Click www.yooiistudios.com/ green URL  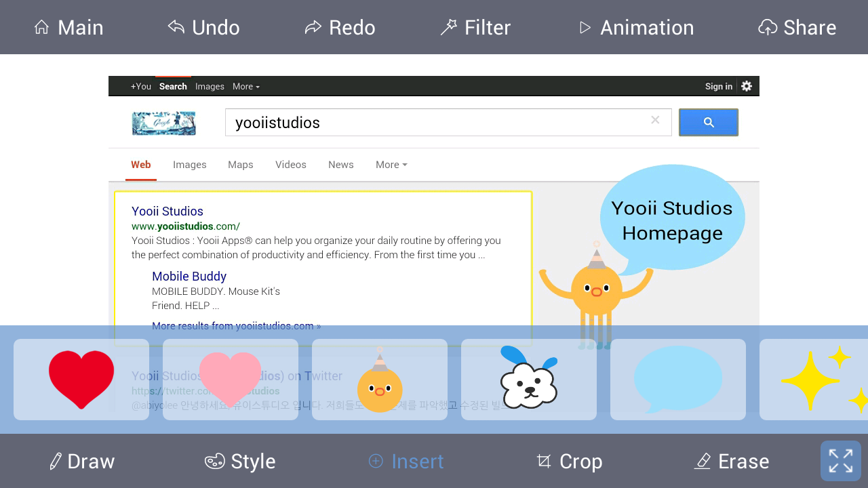click(x=186, y=226)
